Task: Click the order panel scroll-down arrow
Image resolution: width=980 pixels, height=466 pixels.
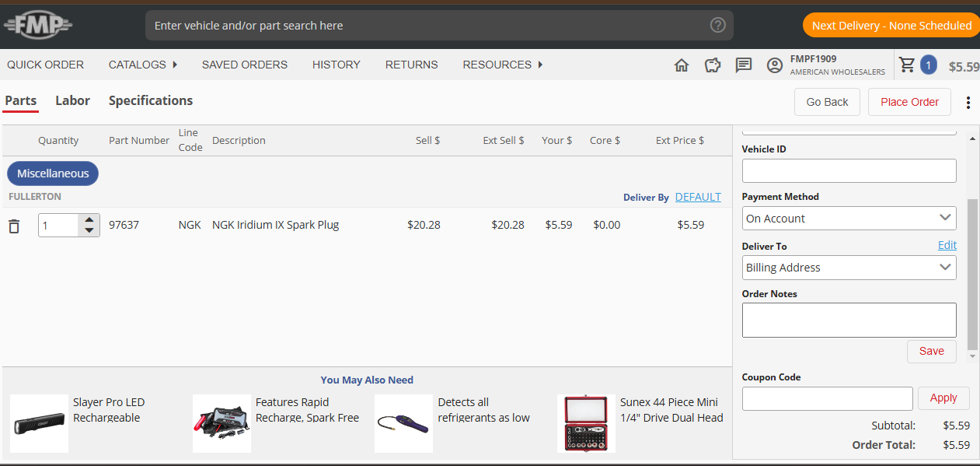Action: tap(972, 356)
